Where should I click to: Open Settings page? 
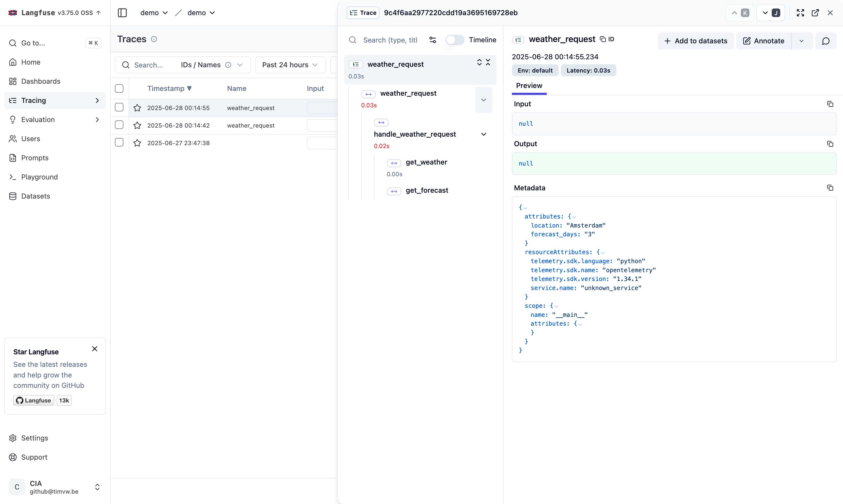pyautogui.click(x=55, y=438)
